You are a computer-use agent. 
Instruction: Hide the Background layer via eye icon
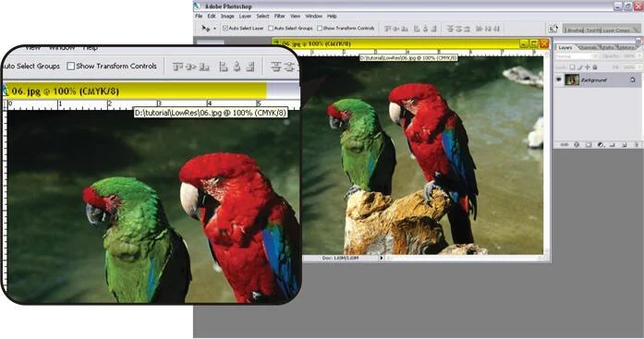pyautogui.click(x=559, y=79)
